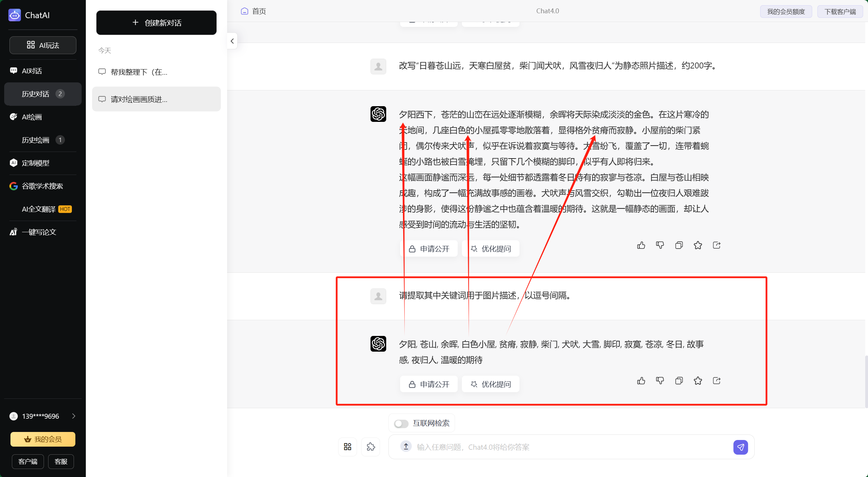Click the 创建新对话 button
868x477 pixels.
click(x=156, y=22)
